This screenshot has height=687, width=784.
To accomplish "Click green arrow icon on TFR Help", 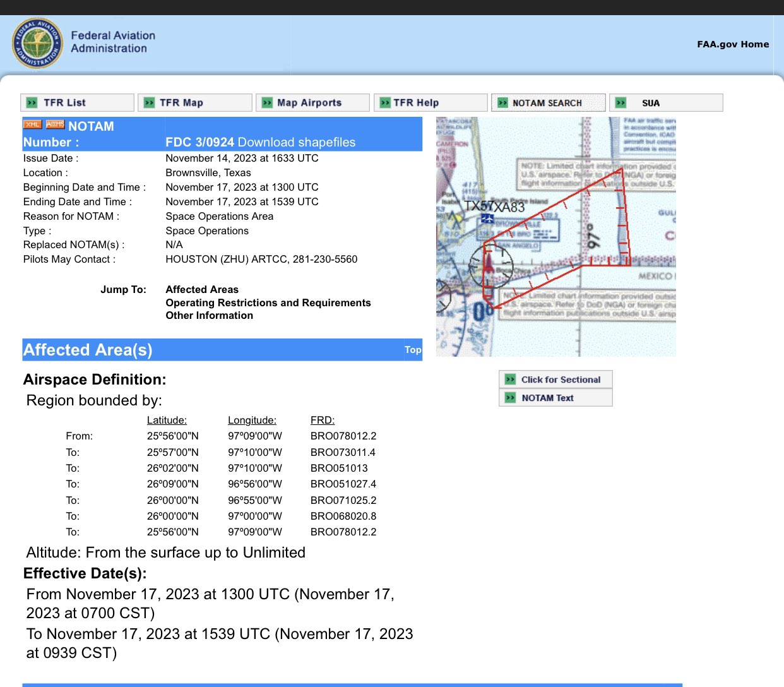I will point(385,102).
